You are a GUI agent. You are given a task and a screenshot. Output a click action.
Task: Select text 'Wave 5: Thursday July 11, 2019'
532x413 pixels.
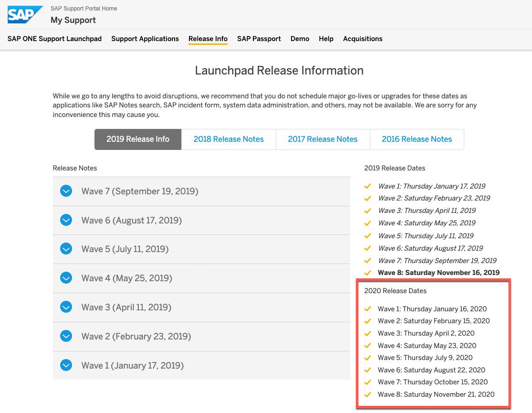[426, 236]
